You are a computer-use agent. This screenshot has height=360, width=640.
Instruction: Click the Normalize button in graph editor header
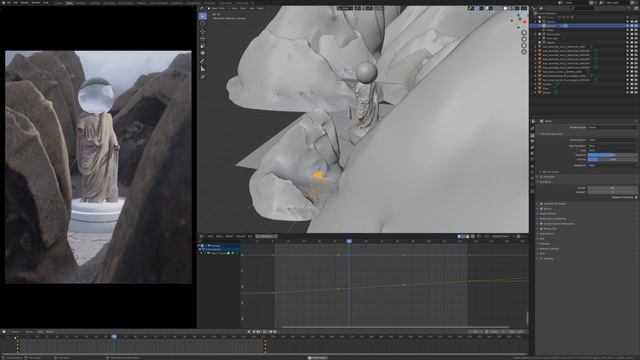(x=266, y=236)
